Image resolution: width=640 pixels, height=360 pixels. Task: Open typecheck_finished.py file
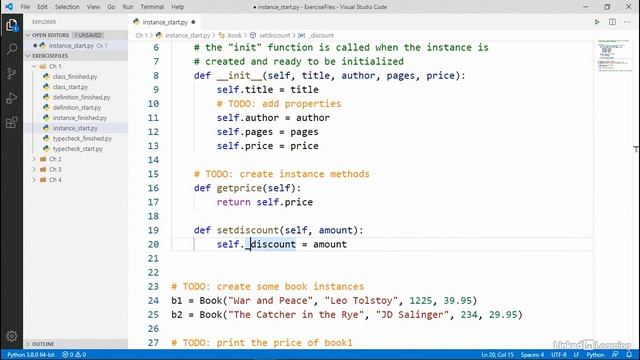pos(82,138)
